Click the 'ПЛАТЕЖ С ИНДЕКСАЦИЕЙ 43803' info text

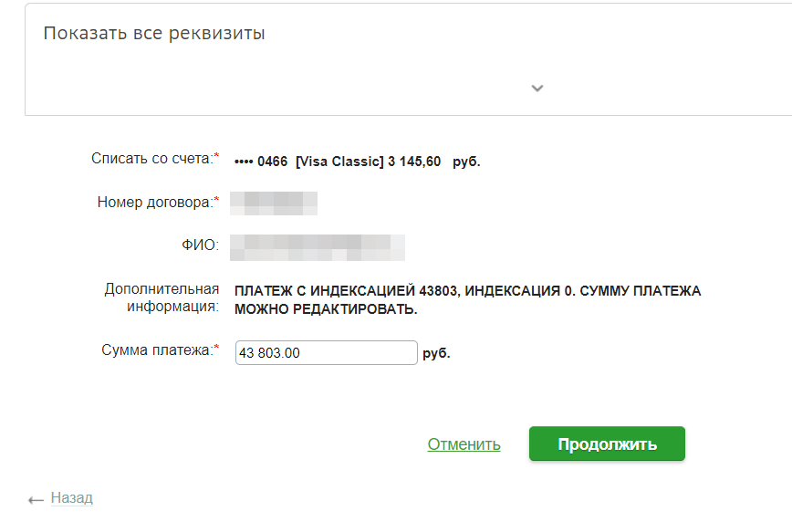[x=347, y=291]
